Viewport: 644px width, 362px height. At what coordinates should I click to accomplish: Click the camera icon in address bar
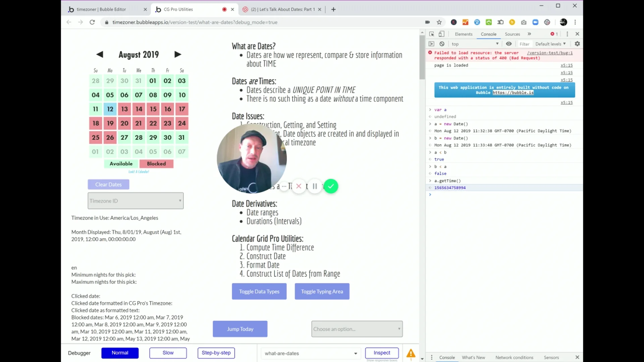point(427,22)
